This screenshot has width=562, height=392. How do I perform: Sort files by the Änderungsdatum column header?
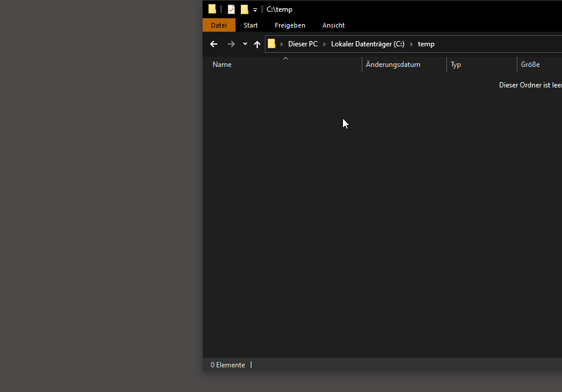click(x=393, y=65)
